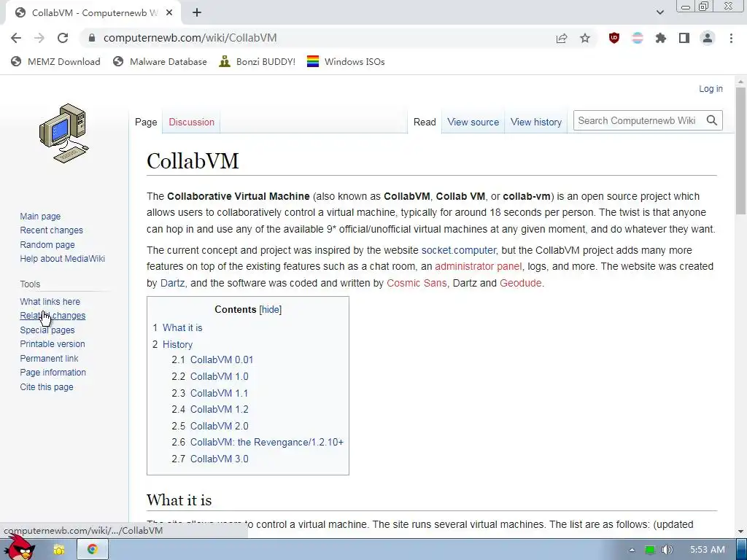This screenshot has width=747, height=560.
Task: Close the CollabVM browser tab
Action: coord(169,13)
